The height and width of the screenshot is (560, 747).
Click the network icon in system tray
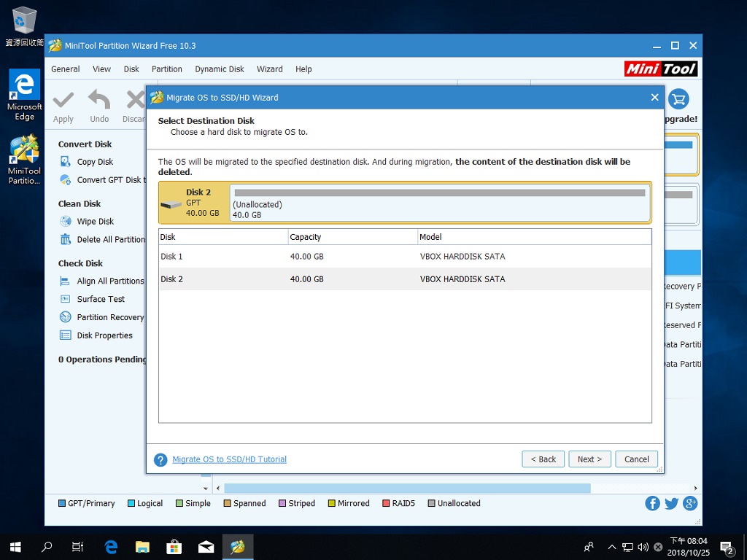click(x=627, y=547)
